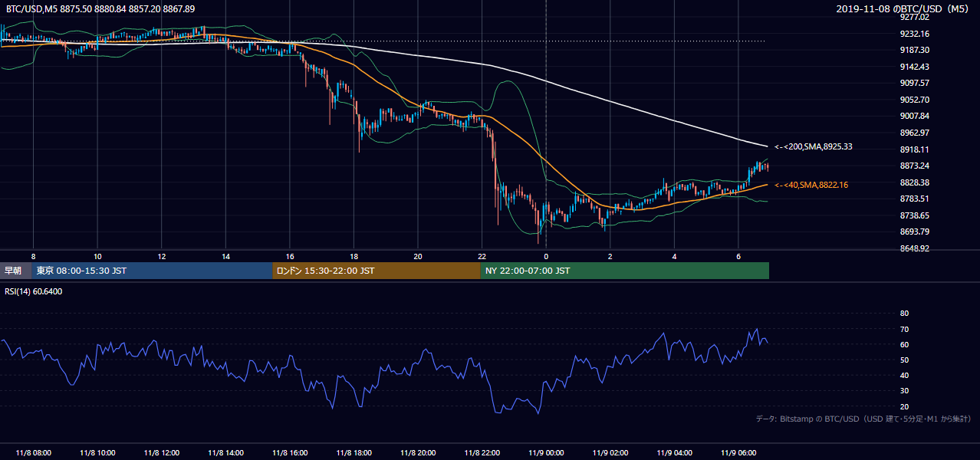The image size is (980, 460).
Task: Click hour label 12 under the price chart
Action: coord(161,255)
